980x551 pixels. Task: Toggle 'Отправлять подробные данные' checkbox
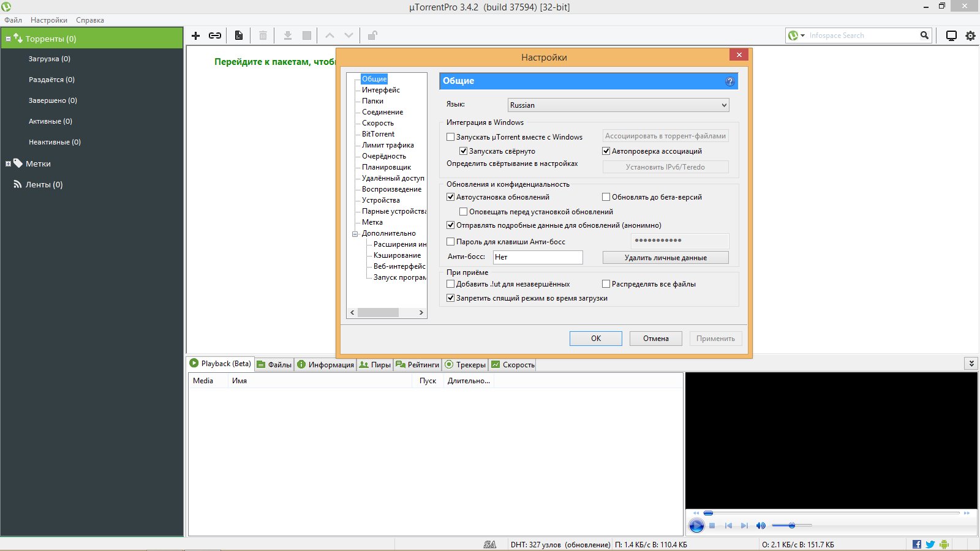[450, 225]
